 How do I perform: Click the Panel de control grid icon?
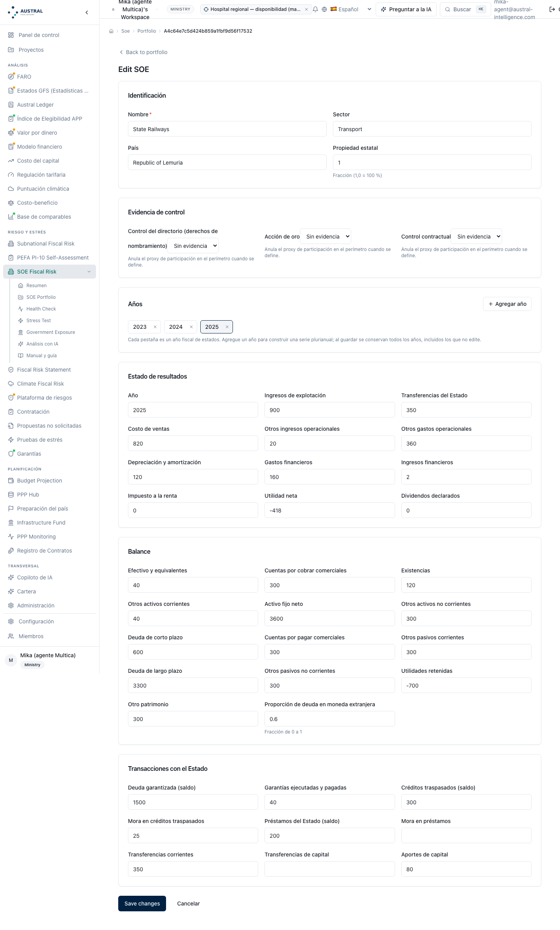coord(11,35)
